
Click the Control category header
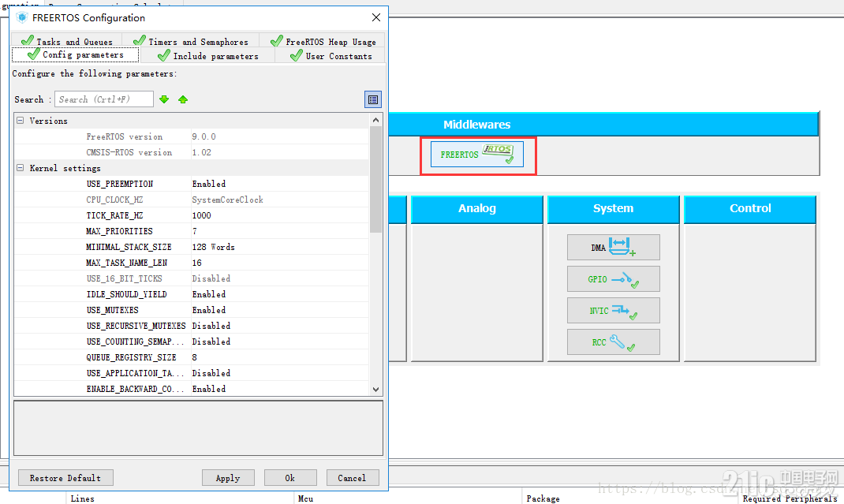pos(750,208)
